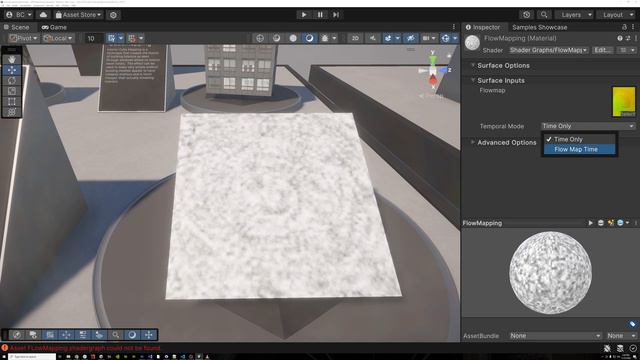Open Scene view more options menu
Image resolution: width=640 pixels, height=360 pixels.
(x=453, y=27)
